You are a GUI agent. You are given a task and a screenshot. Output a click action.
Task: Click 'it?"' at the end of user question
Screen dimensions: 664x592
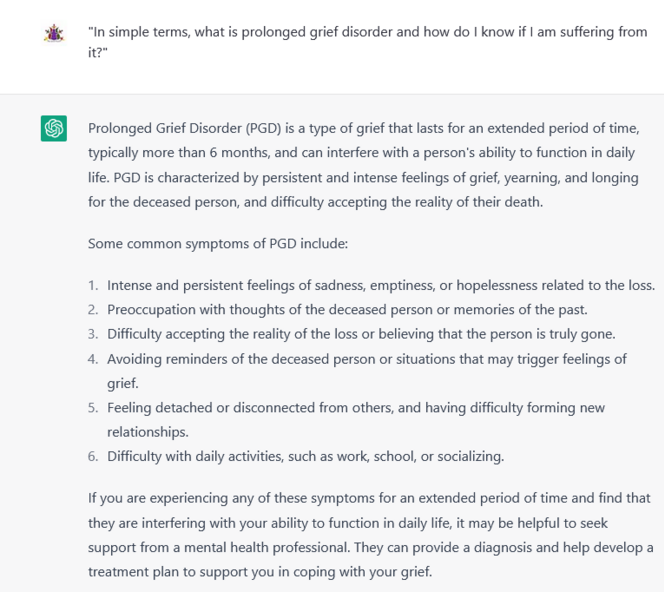[x=98, y=53]
